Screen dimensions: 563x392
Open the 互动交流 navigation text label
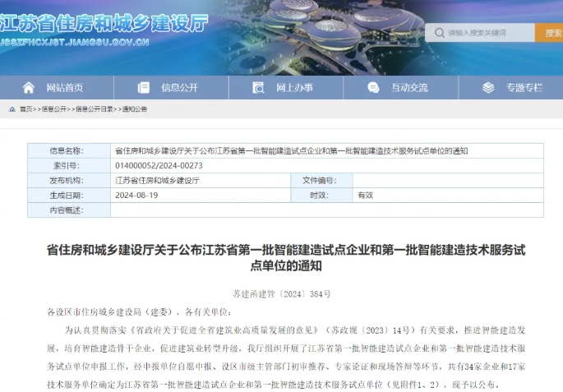point(409,87)
